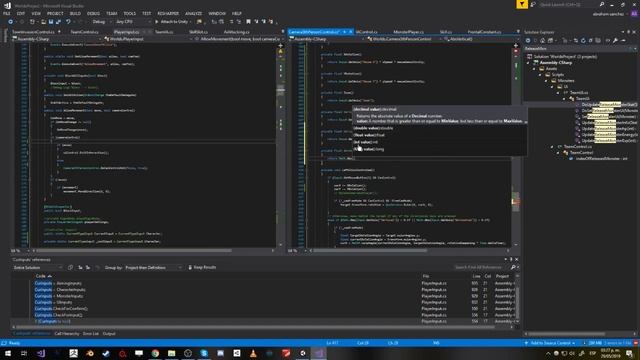Image resolution: width=640 pixels, height=360 pixels.
Task: Switch to the Output panel tab
Action: pyautogui.click(x=109, y=334)
